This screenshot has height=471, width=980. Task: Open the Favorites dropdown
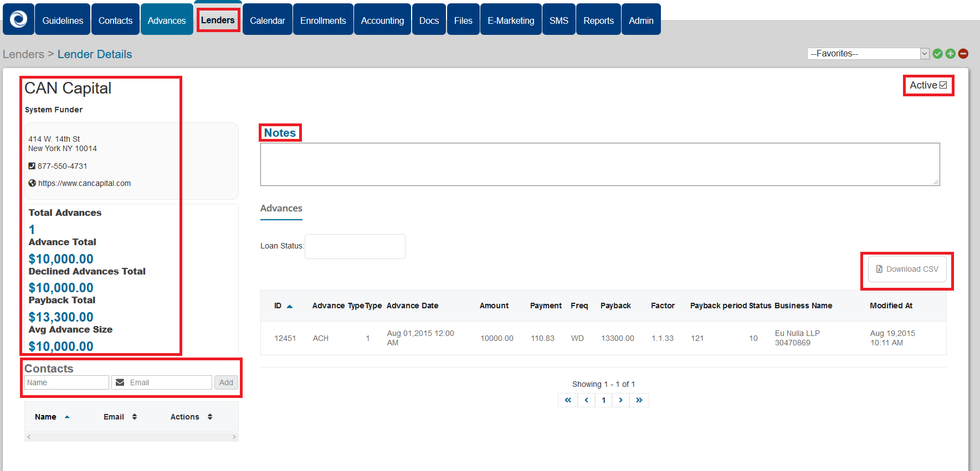[868, 54]
